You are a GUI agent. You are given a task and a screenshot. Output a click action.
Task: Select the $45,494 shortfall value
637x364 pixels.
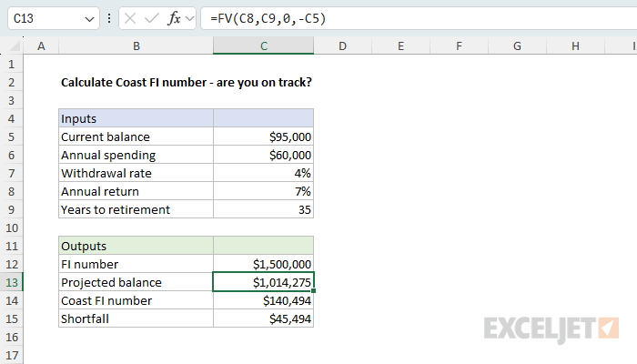pyautogui.click(x=263, y=318)
